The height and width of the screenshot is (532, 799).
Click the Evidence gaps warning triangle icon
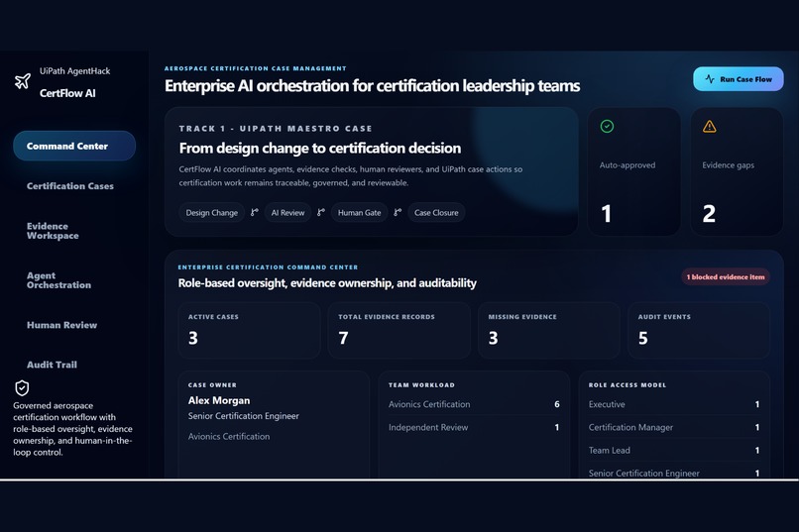[x=710, y=126]
